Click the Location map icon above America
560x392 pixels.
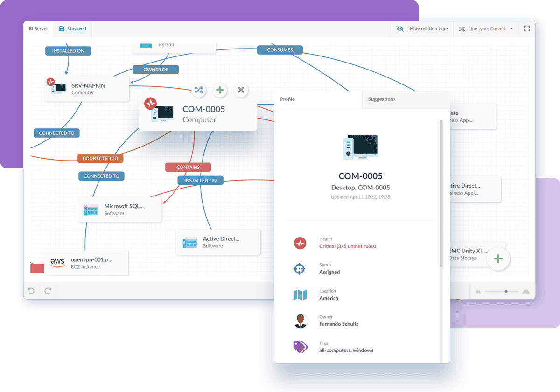click(301, 294)
